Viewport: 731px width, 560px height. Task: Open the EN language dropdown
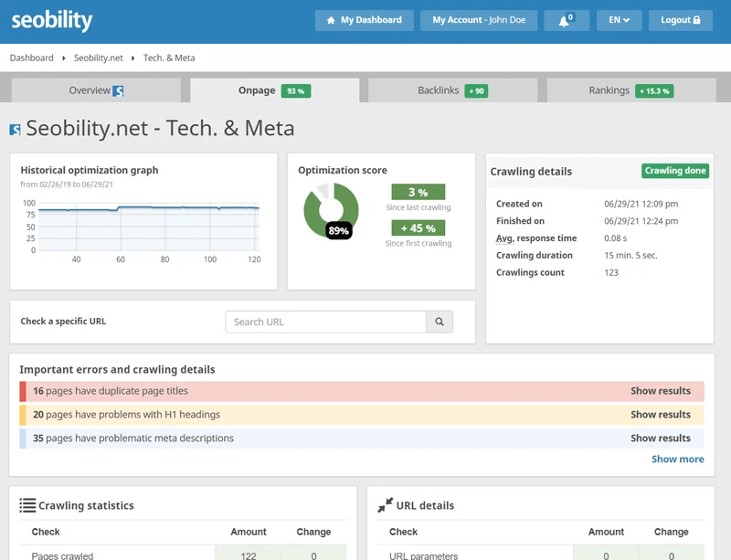tap(617, 20)
